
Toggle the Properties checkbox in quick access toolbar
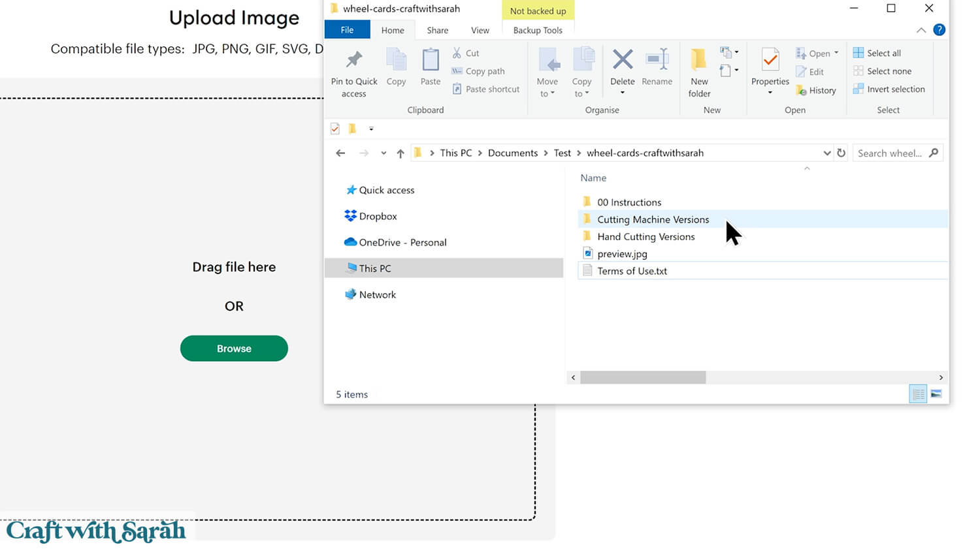click(335, 129)
